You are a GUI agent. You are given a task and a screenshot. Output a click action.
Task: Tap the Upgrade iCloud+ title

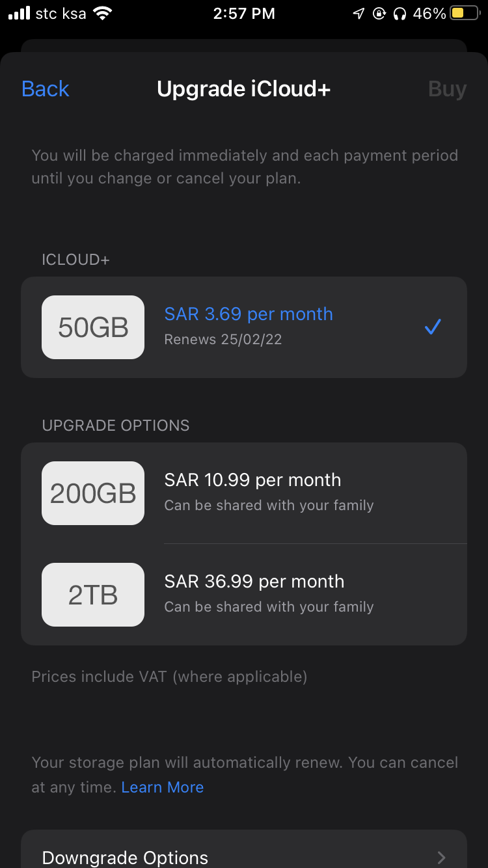(x=244, y=89)
